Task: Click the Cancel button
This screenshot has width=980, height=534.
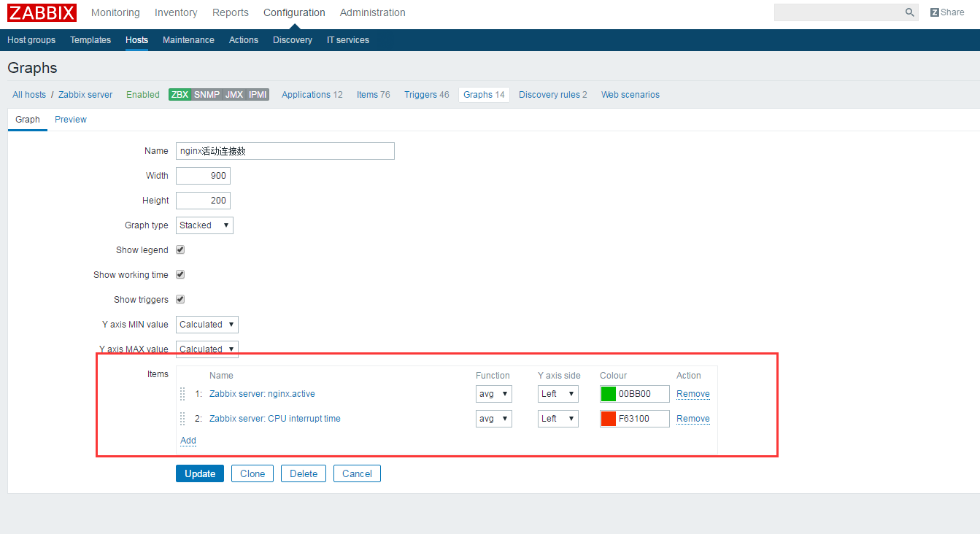Action: pyautogui.click(x=357, y=473)
